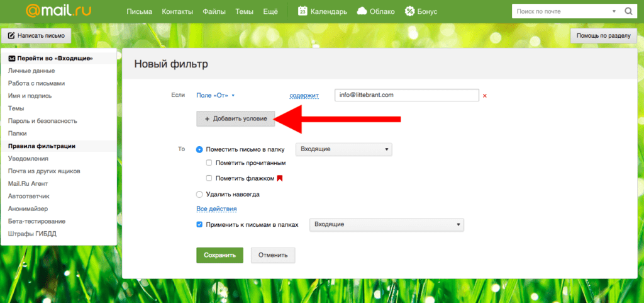Open the Контакты menu item
This screenshot has height=303, width=644.
(x=177, y=12)
